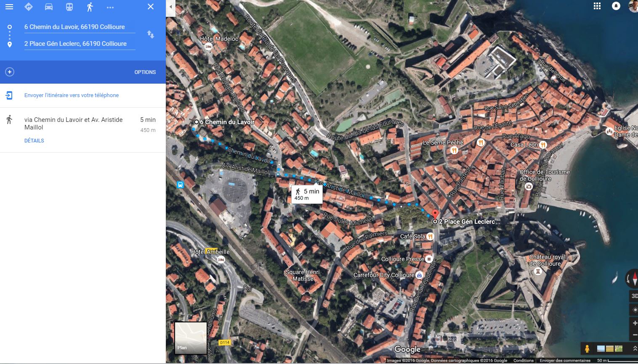Screen dimensions: 638x364
Task: Open the imagery photo thumbnails strip
Action: click(x=610, y=348)
